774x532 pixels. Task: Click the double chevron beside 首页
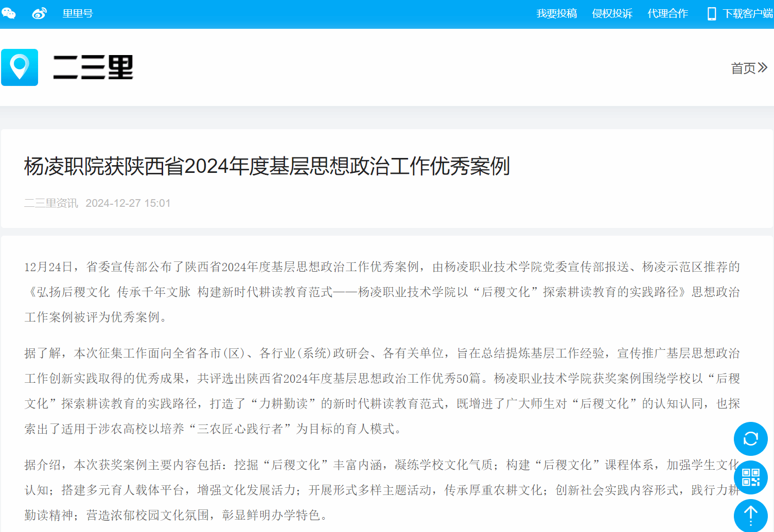tap(763, 68)
